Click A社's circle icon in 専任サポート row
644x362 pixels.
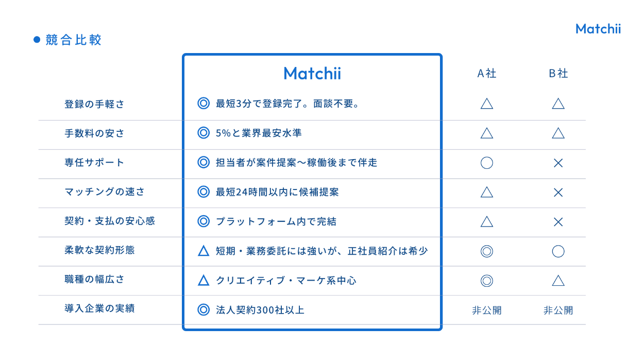[486, 163]
